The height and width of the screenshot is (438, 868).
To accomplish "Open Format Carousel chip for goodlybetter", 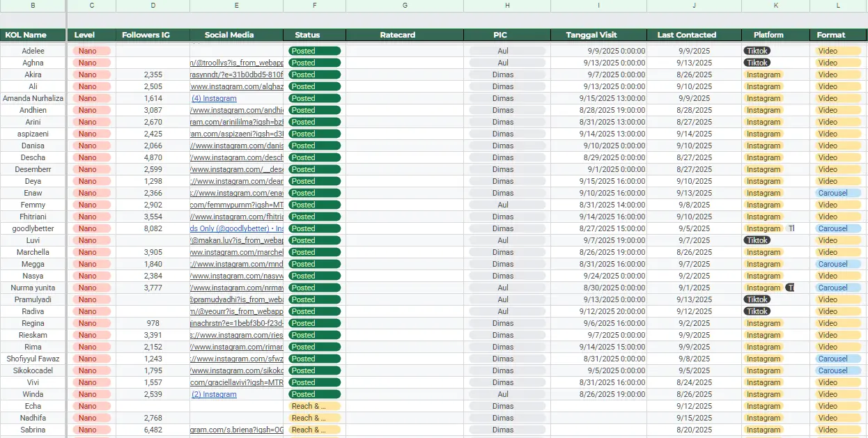I will pyautogui.click(x=837, y=228).
